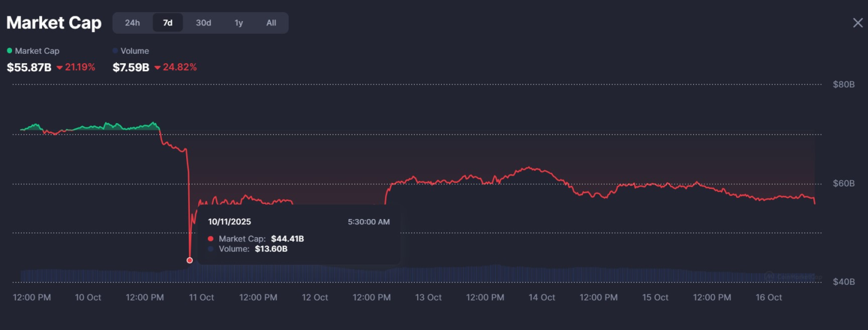
Task: Click the dark dot in tooltip Volume row
Action: [x=210, y=249]
